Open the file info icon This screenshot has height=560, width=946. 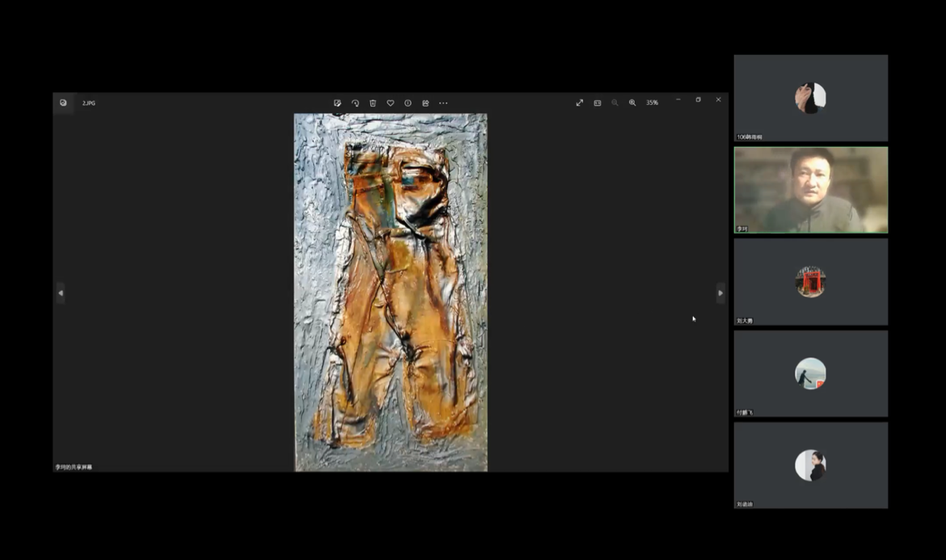point(408,103)
